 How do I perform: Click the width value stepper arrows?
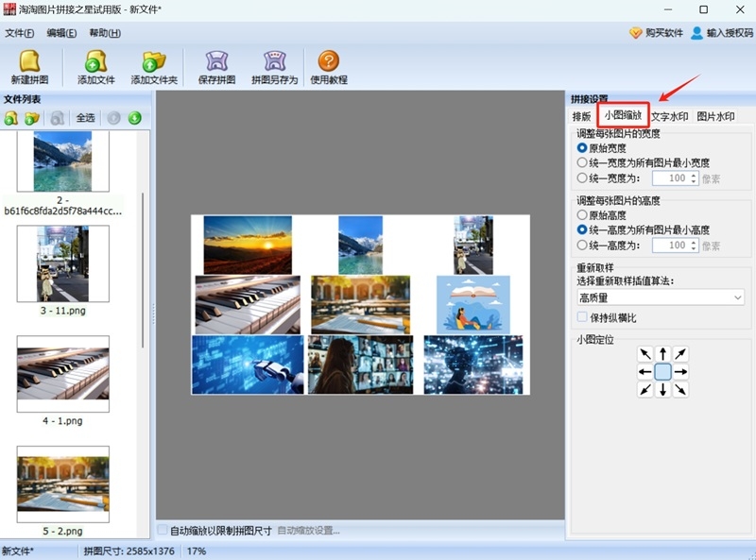point(694,178)
